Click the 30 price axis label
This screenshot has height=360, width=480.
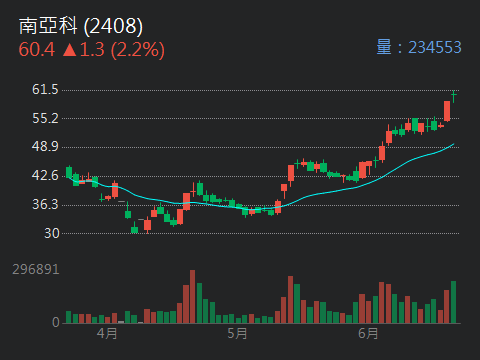coord(52,233)
